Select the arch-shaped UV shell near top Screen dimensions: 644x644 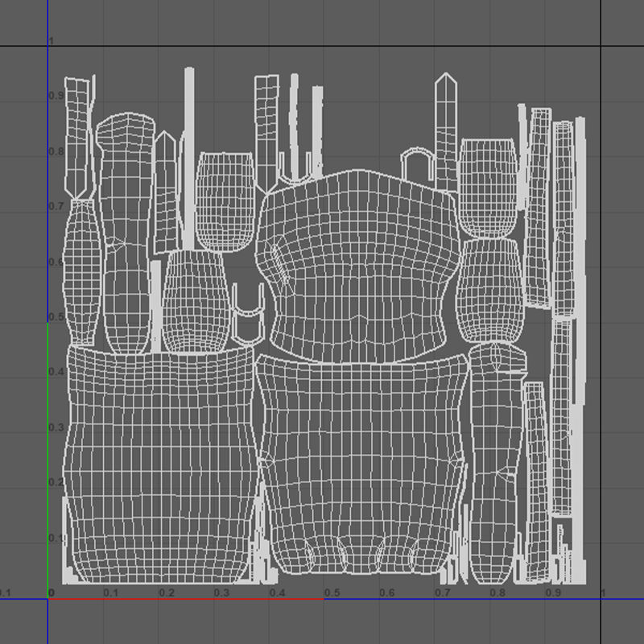click(x=418, y=164)
